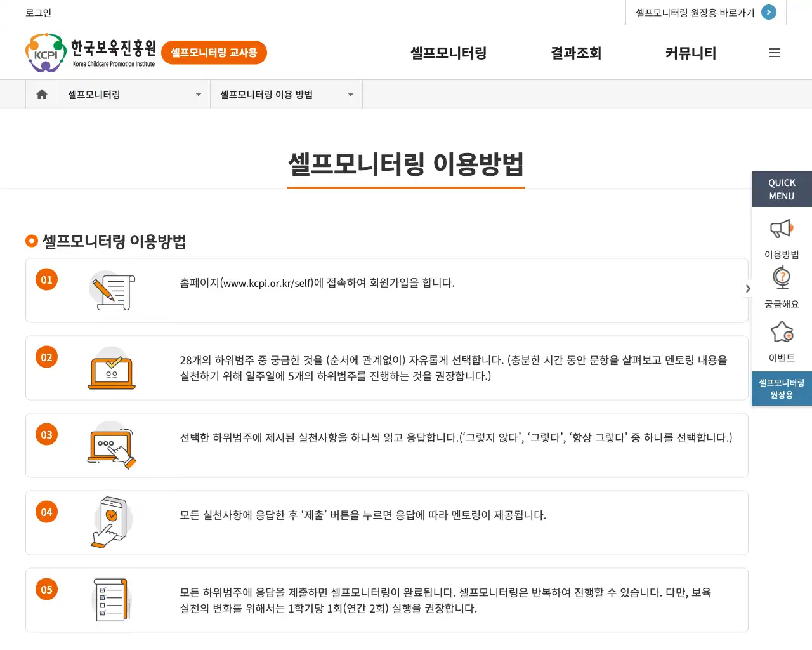Click the step 05 text about 셀프모니터링 완료

pyautogui.click(x=445, y=600)
